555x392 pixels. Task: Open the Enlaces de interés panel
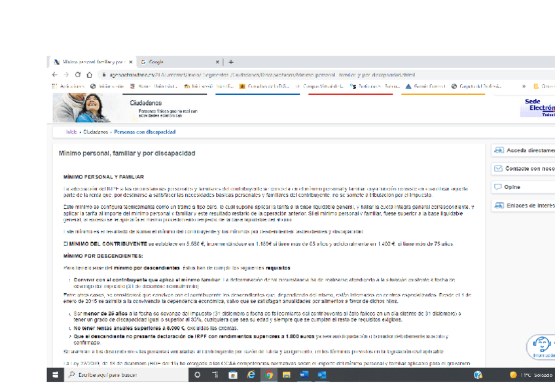(524, 205)
